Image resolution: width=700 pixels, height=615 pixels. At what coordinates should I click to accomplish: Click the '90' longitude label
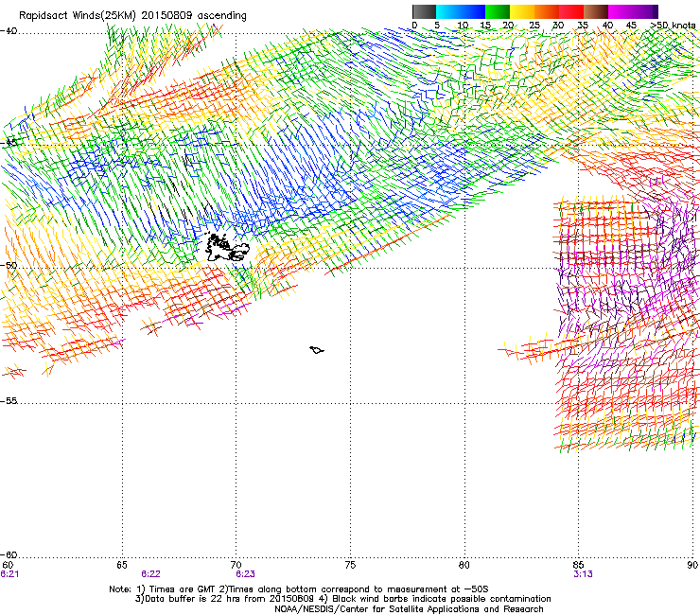coord(692,565)
